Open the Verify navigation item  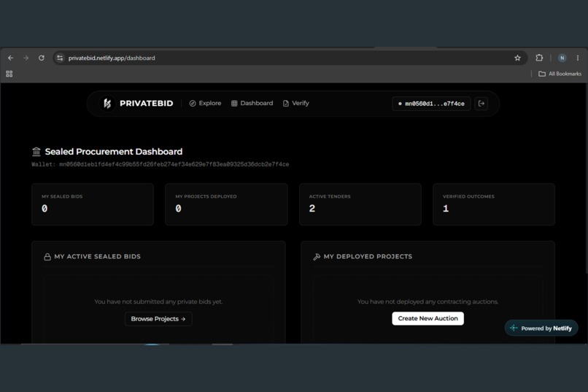[296, 103]
